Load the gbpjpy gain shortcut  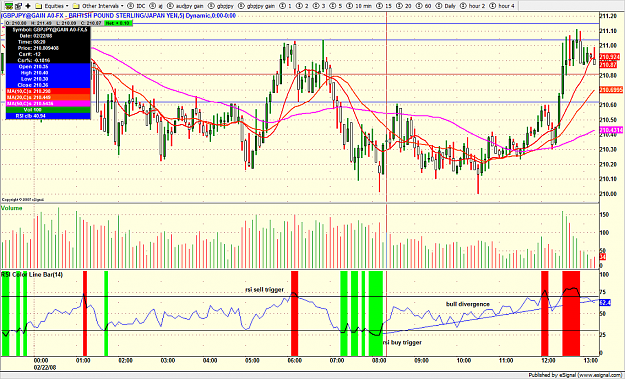click(257, 6)
